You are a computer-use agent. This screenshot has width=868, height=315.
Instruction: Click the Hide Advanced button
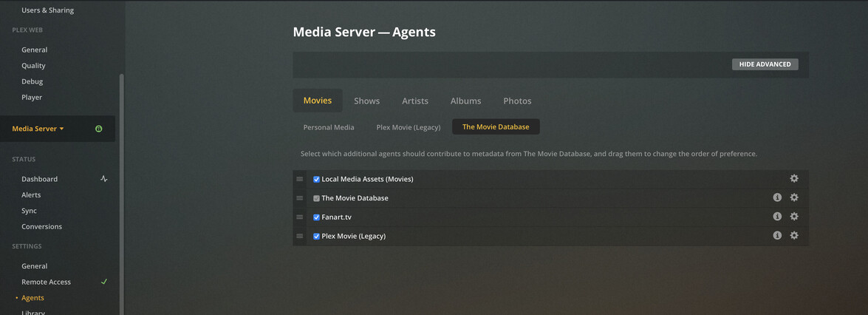[x=765, y=64]
